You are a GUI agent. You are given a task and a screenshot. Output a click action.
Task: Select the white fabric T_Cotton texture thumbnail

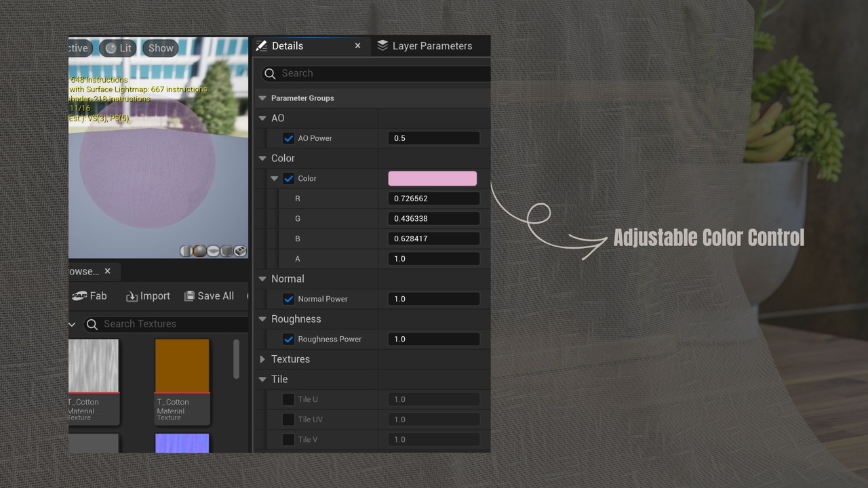pos(94,366)
